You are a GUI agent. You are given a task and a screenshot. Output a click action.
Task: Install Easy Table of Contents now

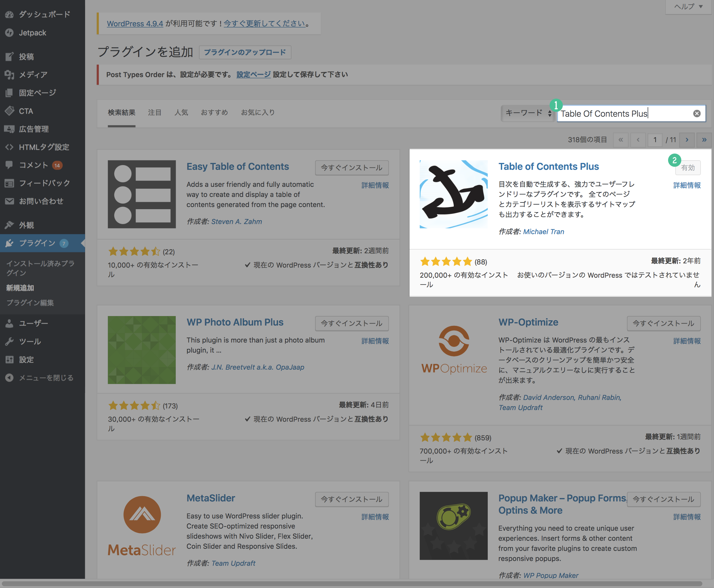352,168
